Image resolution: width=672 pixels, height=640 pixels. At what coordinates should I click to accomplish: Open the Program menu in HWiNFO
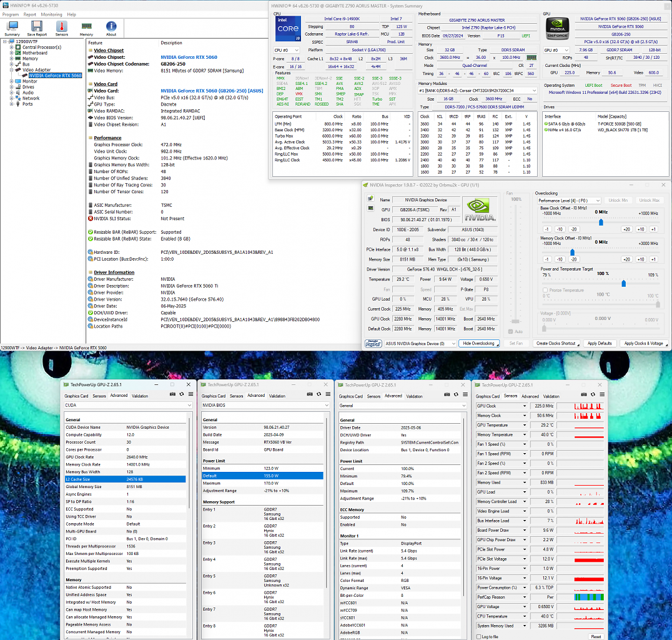(x=10, y=14)
